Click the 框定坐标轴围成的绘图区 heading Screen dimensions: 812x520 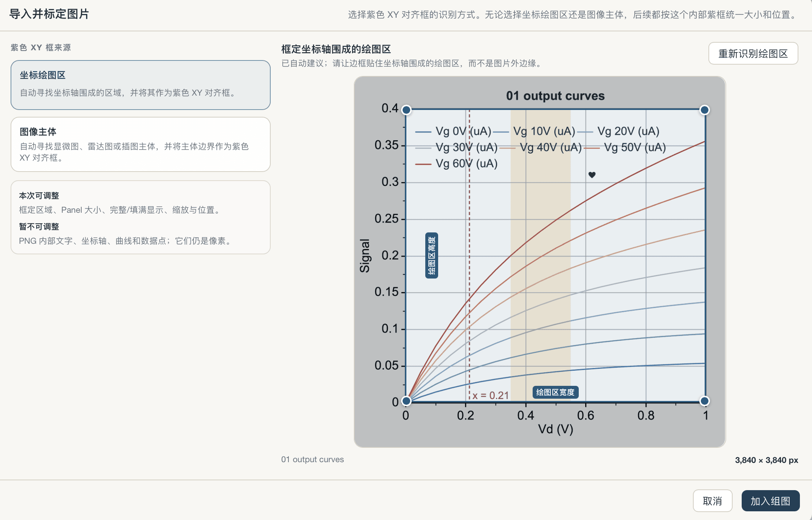point(336,49)
